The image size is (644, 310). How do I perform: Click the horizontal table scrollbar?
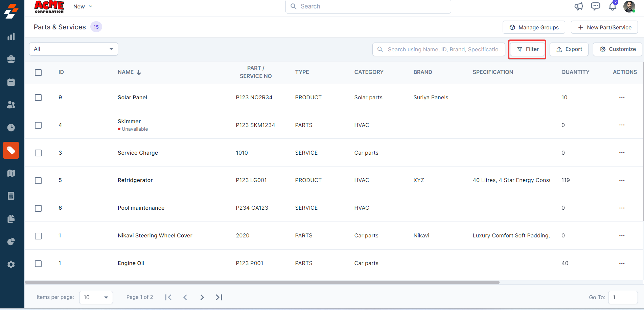(x=262, y=282)
